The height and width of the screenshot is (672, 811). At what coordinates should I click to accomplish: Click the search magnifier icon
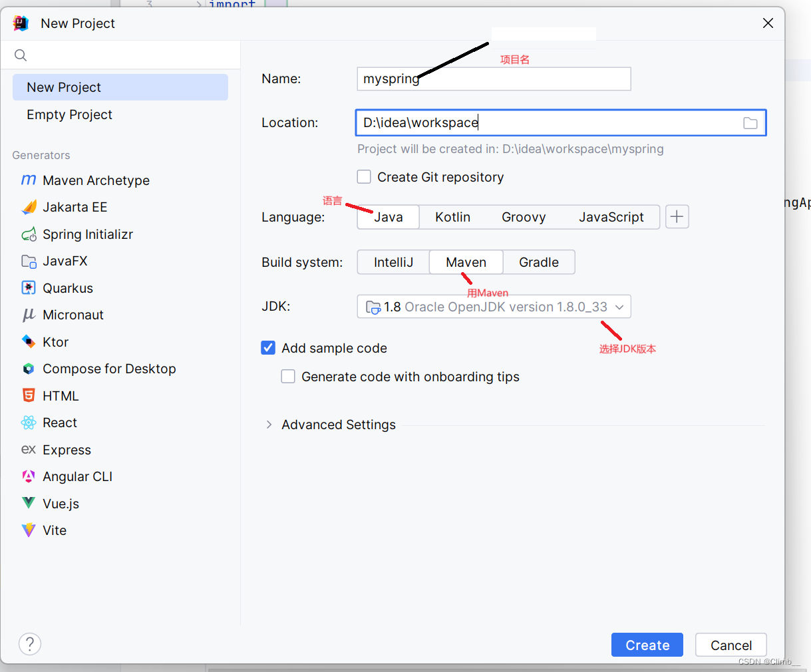(x=21, y=55)
